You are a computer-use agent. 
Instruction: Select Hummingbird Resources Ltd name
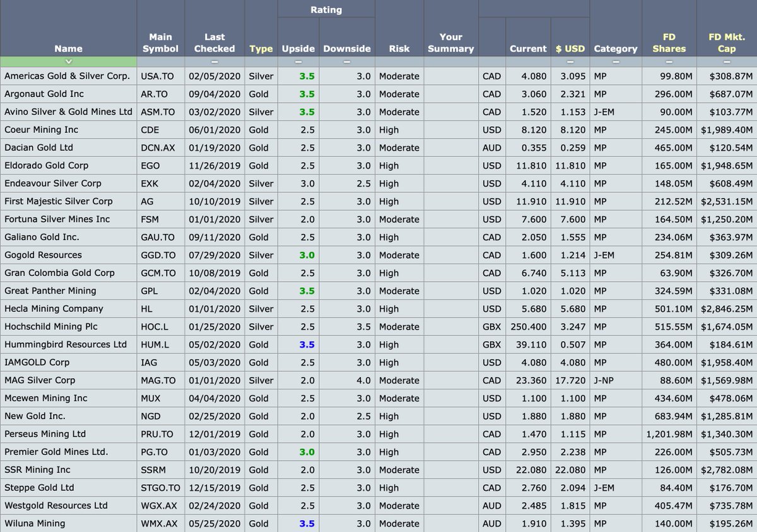tap(66, 345)
